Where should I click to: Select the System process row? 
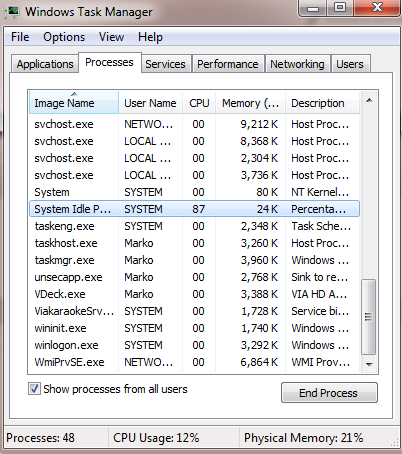pos(194,192)
